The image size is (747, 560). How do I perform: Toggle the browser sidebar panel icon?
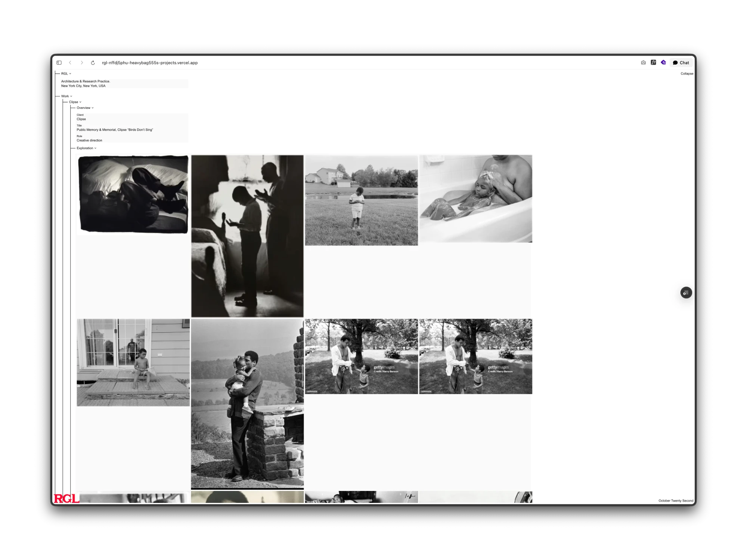59,63
